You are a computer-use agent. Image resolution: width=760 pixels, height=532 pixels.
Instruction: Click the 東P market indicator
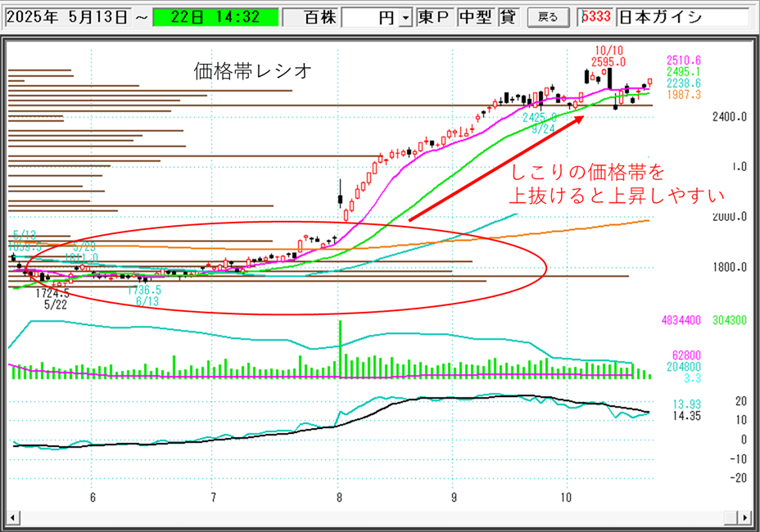[433, 17]
